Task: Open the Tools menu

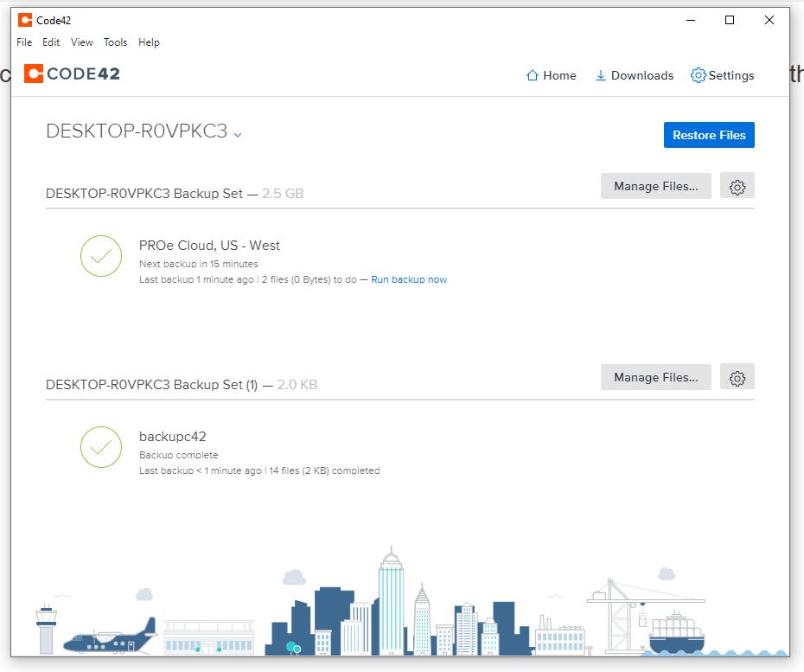Action: pyautogui.click(x=115, y=42)
